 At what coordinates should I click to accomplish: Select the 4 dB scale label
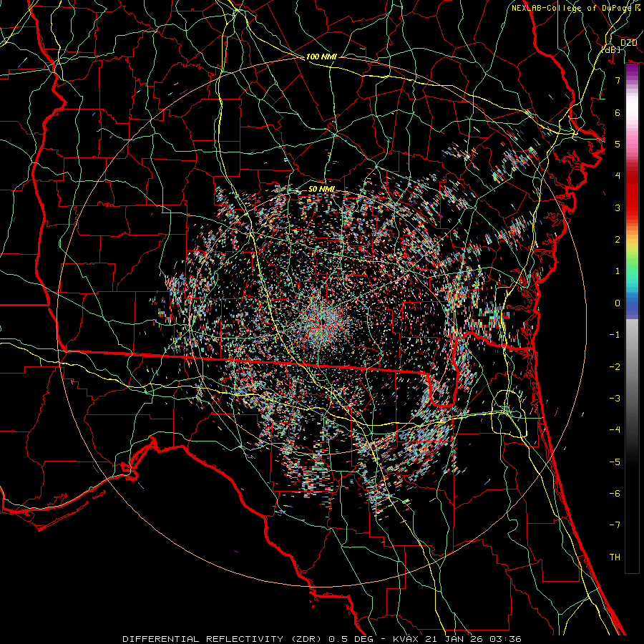point(618,176)
